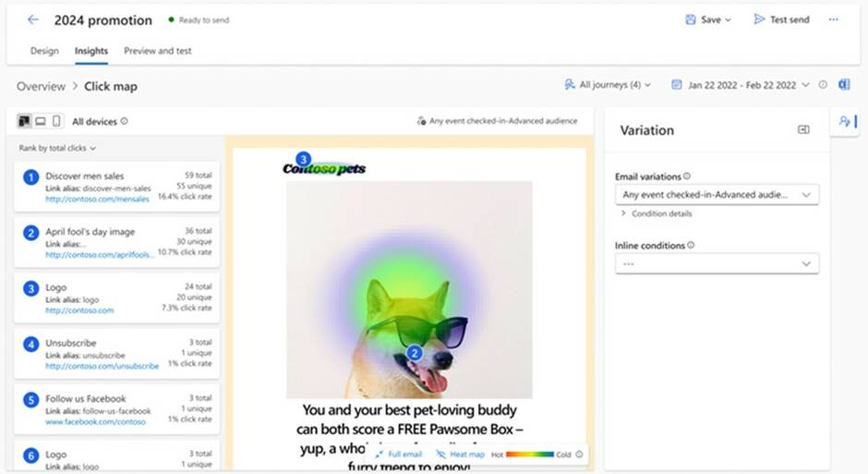
Task: Open the Save dropdown arrow
Action: [728, 20]
